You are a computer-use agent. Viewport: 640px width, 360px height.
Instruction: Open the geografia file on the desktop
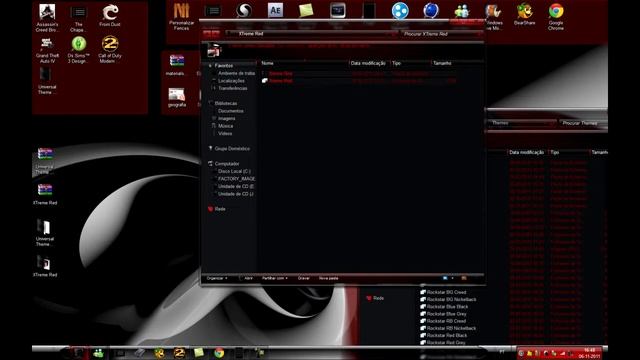[177, 97]
